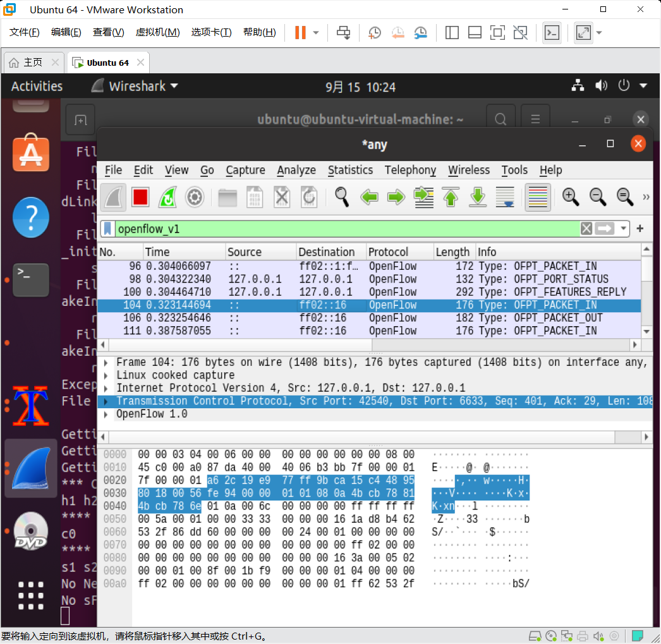Sort by the Source column header
Image resolution: width=661 pixels, height=644 pixels.
[x=260, y=252]
